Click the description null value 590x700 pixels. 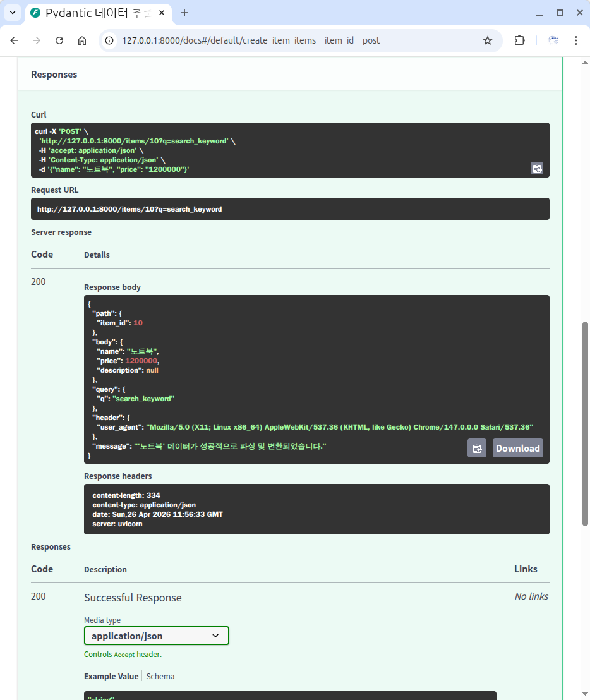coord(152,371)
